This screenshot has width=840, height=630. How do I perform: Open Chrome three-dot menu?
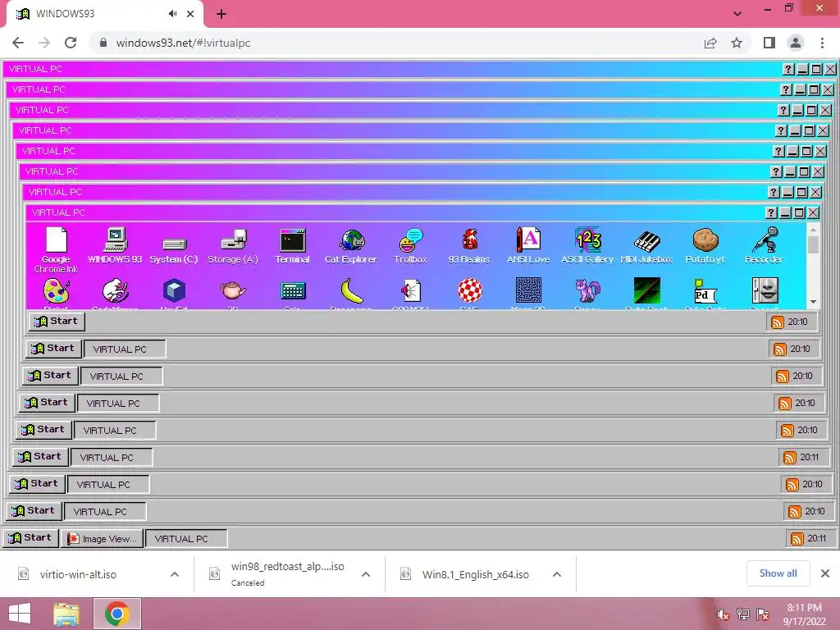click(x=822, y=43)
